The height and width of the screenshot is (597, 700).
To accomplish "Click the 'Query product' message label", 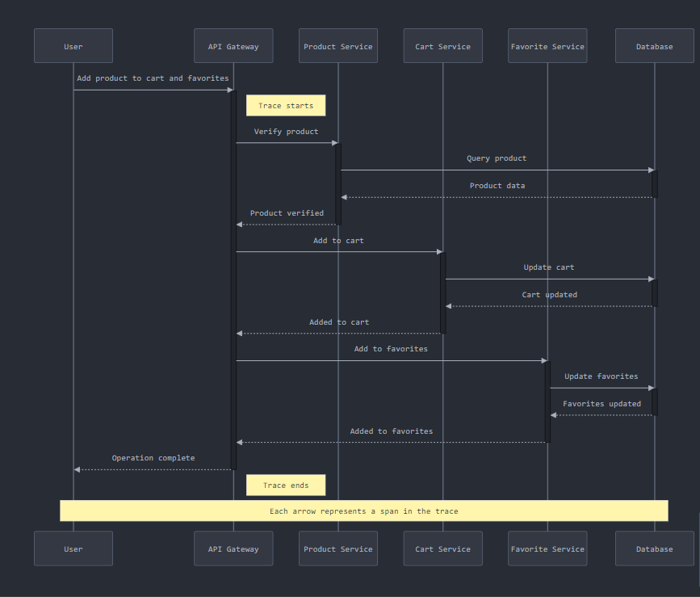I will point(497,158).
